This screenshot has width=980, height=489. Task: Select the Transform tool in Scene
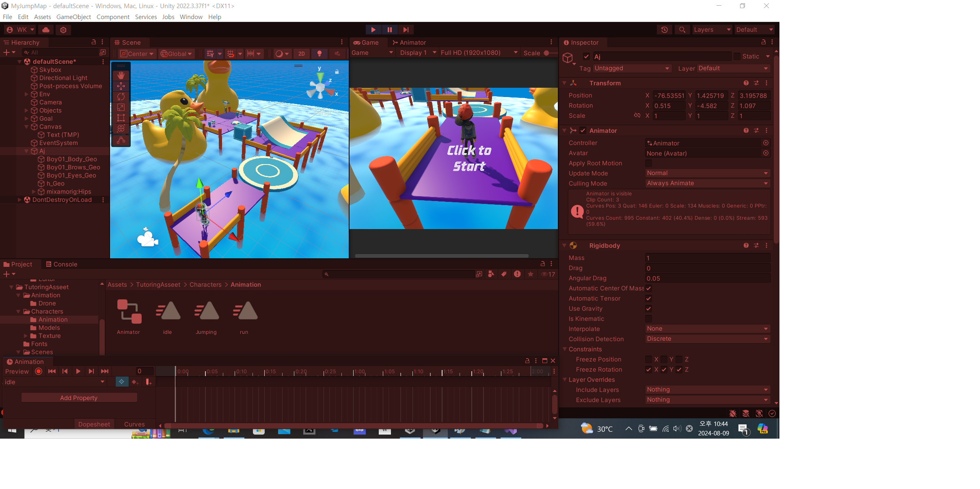pyautogui.click(x=121, y=128)
